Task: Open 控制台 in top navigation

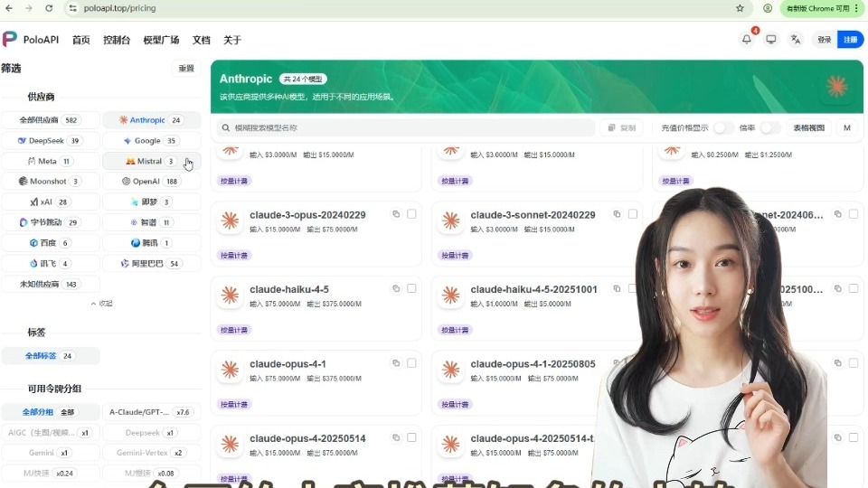Action: point(117,40)
